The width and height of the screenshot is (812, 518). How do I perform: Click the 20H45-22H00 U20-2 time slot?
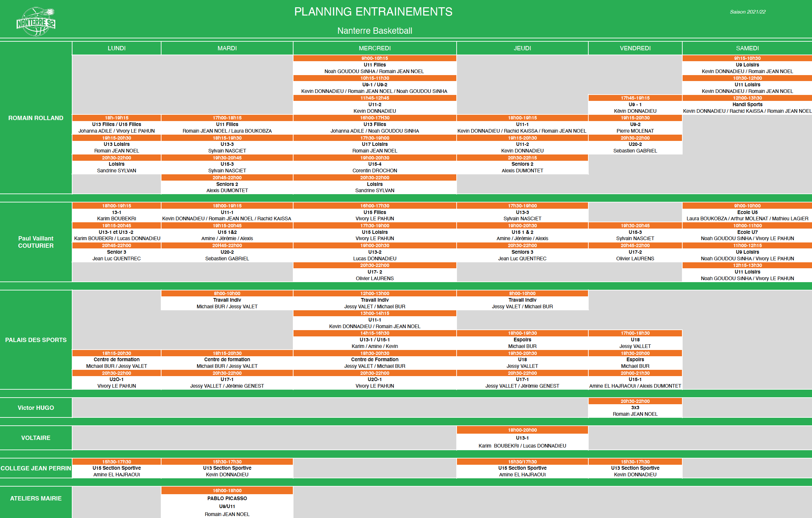[227, 246]
